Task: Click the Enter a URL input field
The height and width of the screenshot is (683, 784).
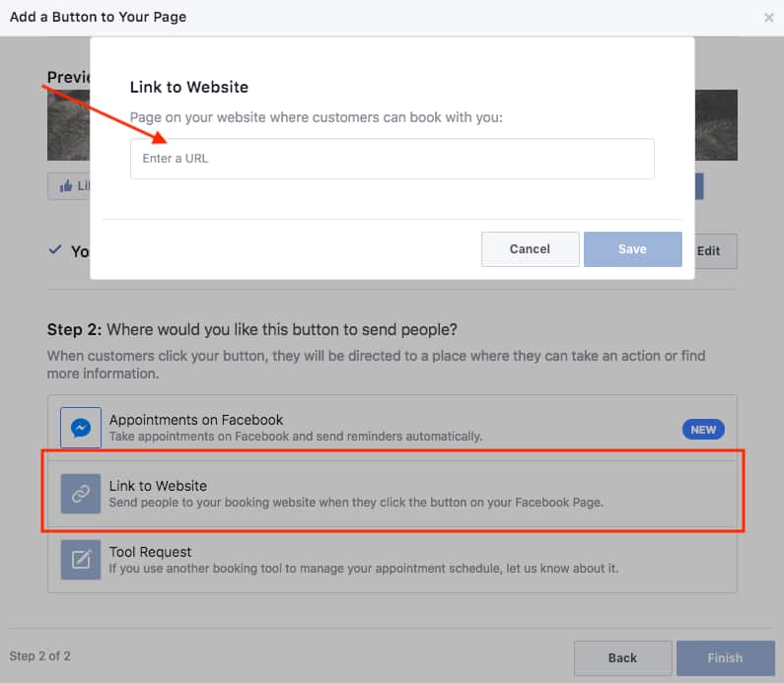Action: coord(392,159)
